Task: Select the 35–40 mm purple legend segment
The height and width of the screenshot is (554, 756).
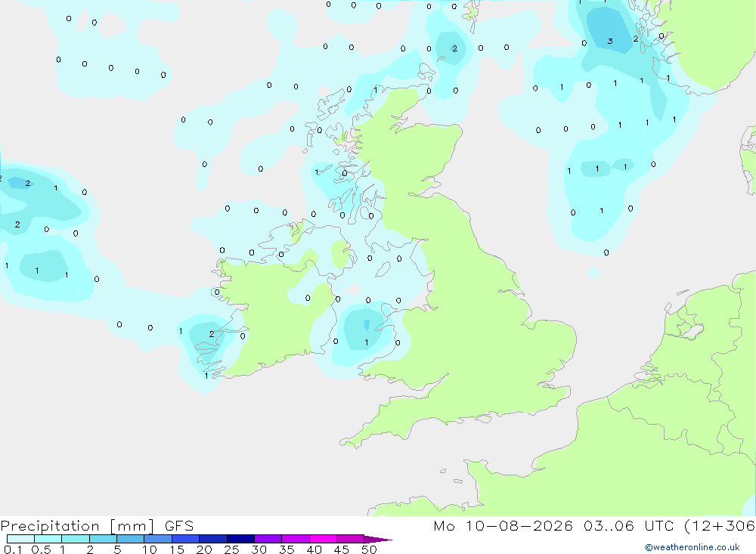Action: (296, 539)
